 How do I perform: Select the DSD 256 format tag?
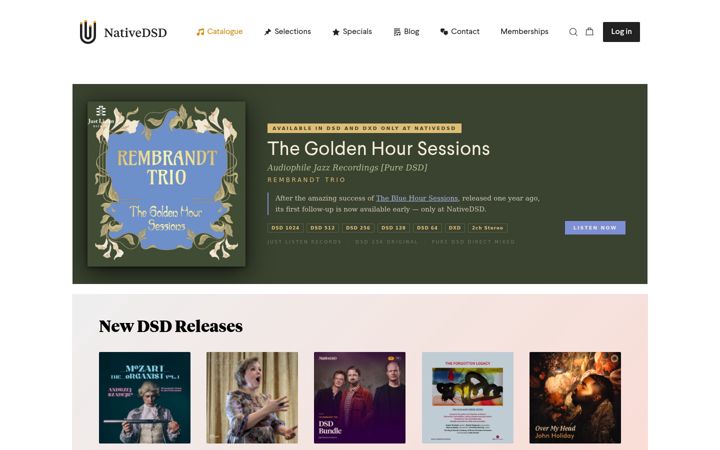[358, 228]
